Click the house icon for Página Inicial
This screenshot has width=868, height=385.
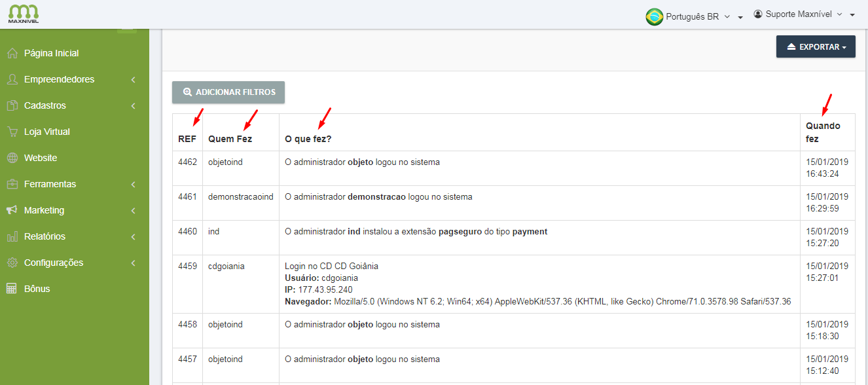click(12, 53)
